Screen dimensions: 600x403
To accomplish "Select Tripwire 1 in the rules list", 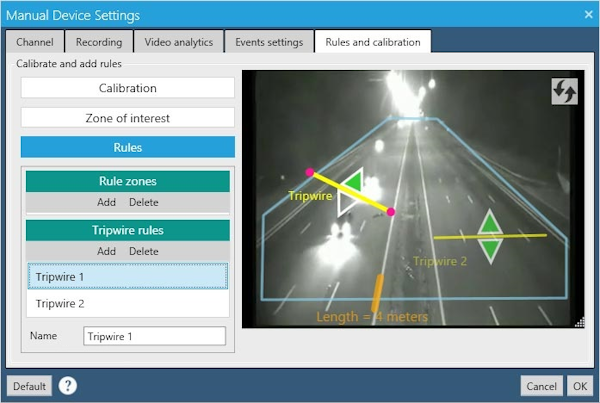I will click(128, 276).
